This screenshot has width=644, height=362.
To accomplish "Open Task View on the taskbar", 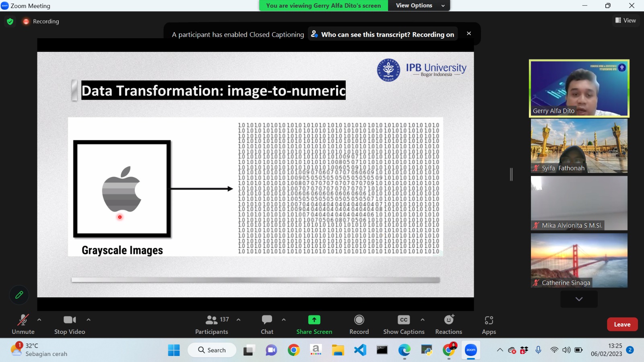I will pyautogui.click(x=249, y=350).
